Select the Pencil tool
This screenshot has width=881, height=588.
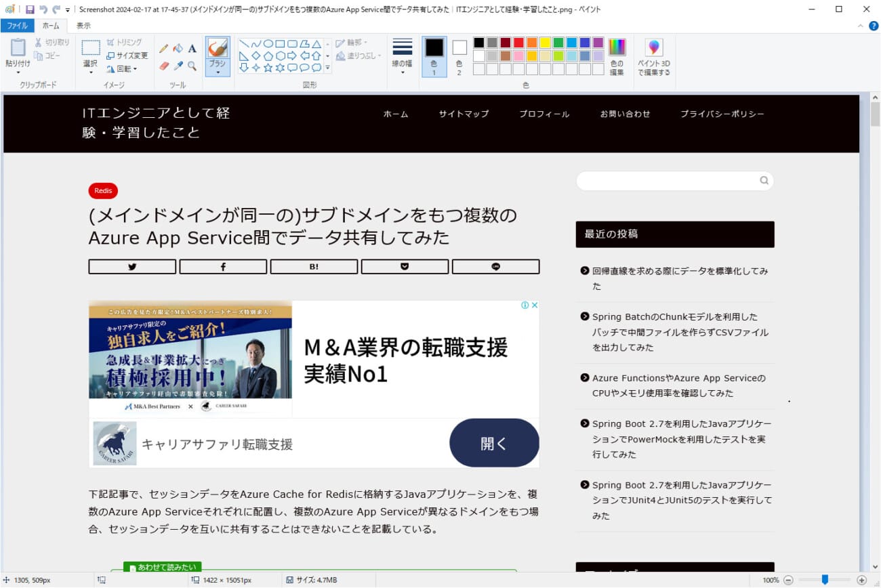163,49
